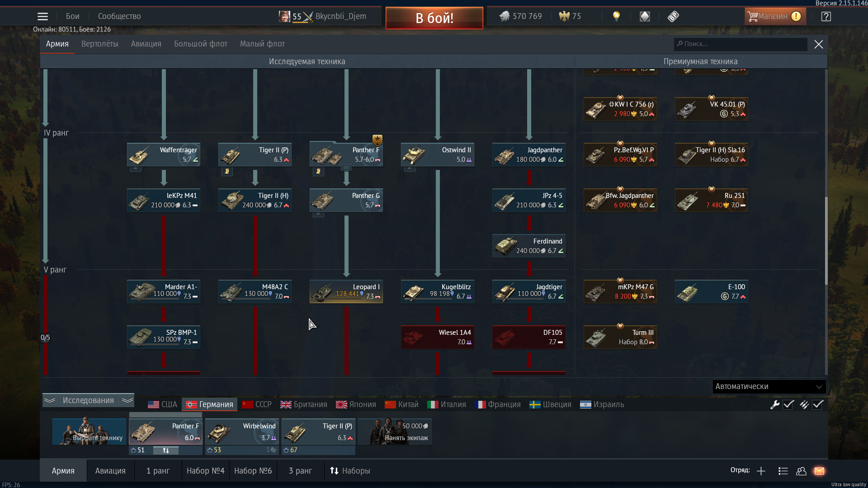Click the Golden Eagles balance 75

[570, 16]
